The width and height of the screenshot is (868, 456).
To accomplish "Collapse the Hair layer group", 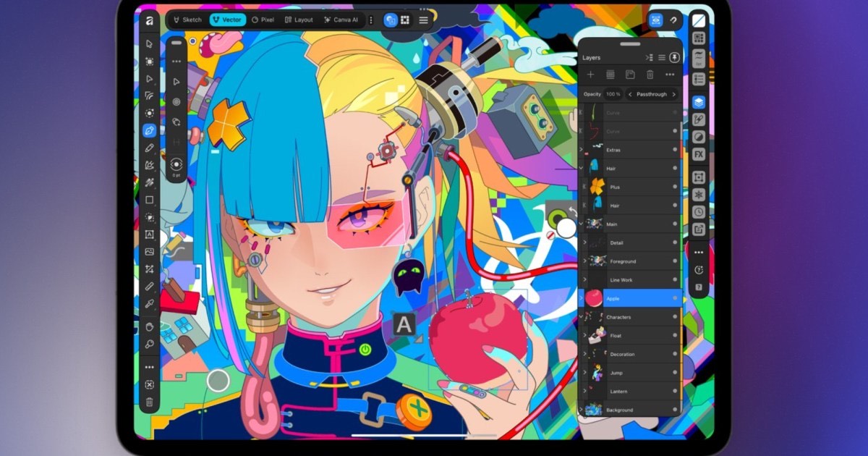I will [x=582, y=168].
